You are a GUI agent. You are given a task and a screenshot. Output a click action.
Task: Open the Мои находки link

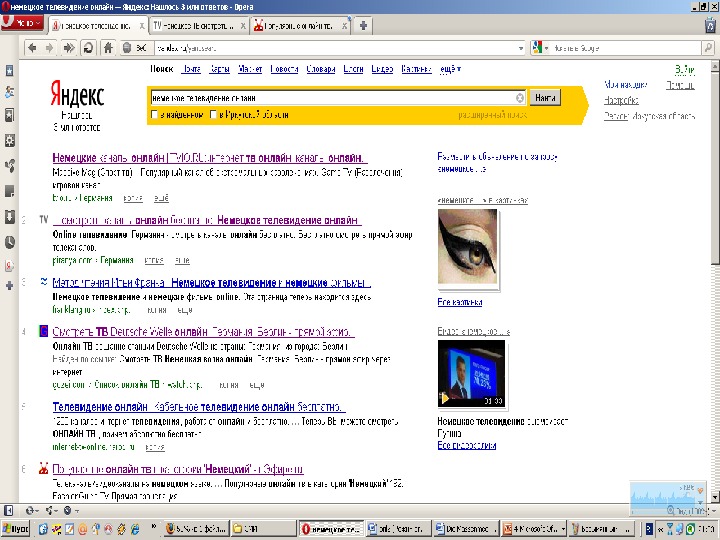coord(625,84)
